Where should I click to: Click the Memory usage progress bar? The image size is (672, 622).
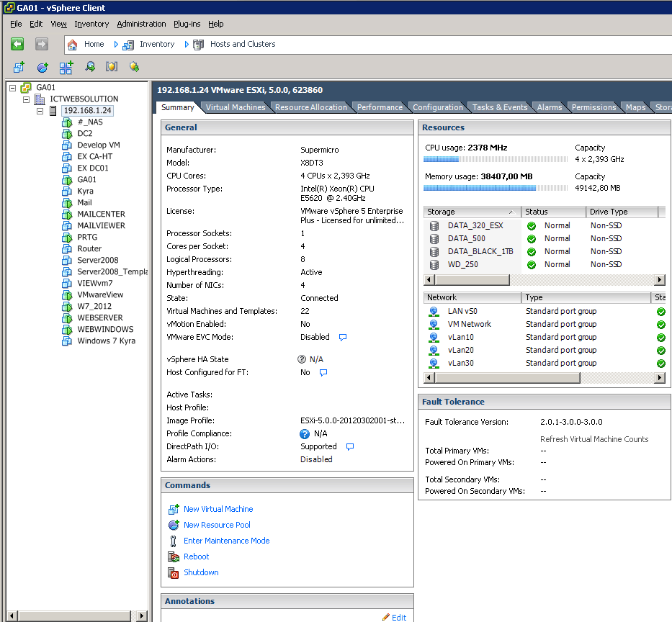coord(496,188)
